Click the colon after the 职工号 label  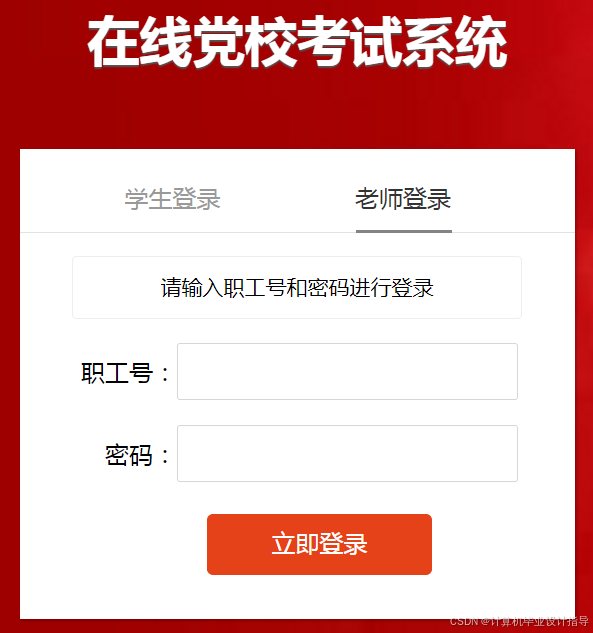pos(165,374)
